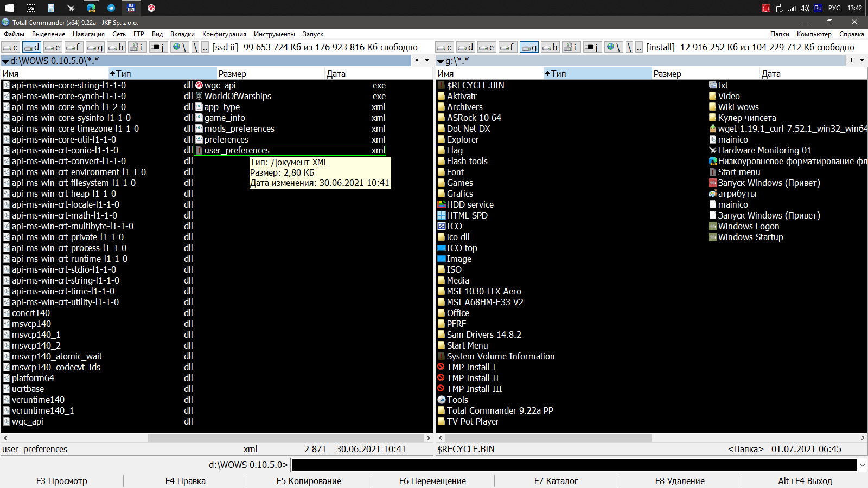This screenshot has width=868, height=488.
Task: Switch left panel to drive f
Action: 74,47
